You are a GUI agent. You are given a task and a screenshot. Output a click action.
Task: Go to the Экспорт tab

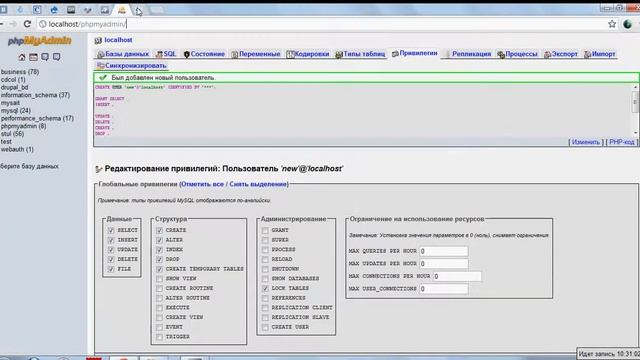561,54
